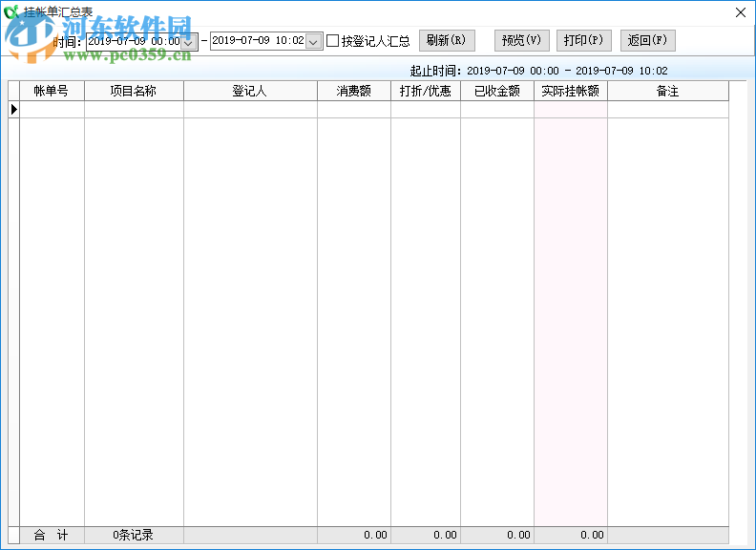
Task: Click the 备注 column header
Action: tap(668, 91)
